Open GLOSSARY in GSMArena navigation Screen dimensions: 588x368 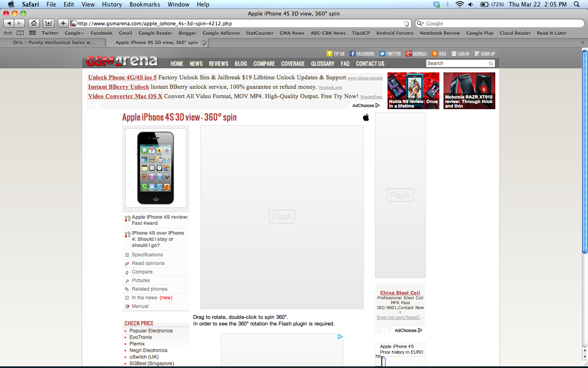(x=323, y=64)
